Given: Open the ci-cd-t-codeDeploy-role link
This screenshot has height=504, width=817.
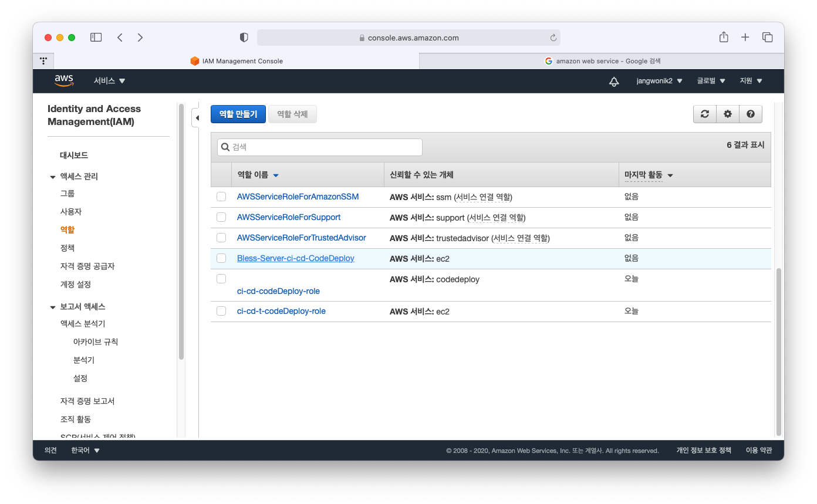Looking at the screenshot, I should click(281, 311).
